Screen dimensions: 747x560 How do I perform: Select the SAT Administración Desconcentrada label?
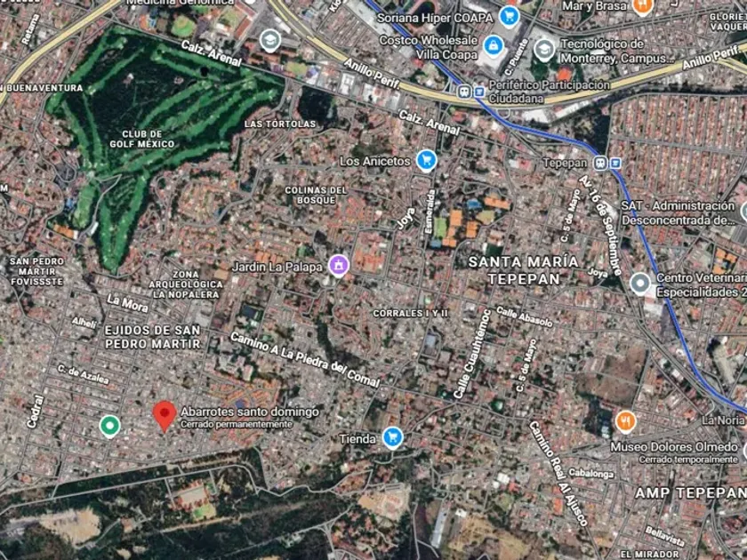click(x=678, y=212)
